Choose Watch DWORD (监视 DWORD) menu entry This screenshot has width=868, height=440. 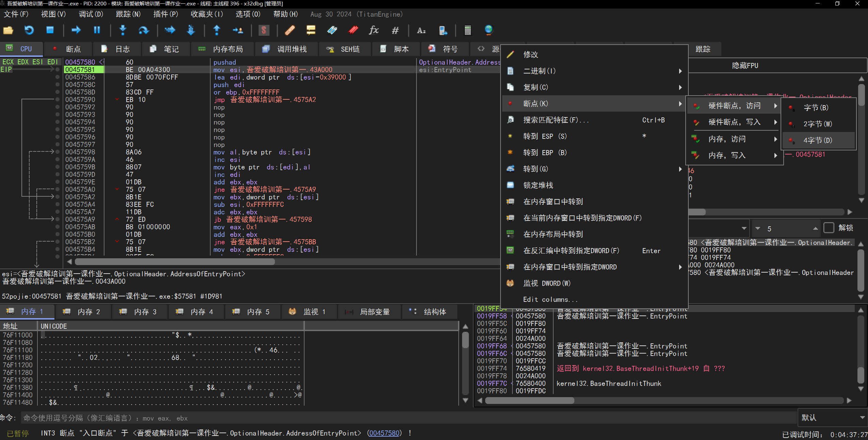(x=594, y=283)
